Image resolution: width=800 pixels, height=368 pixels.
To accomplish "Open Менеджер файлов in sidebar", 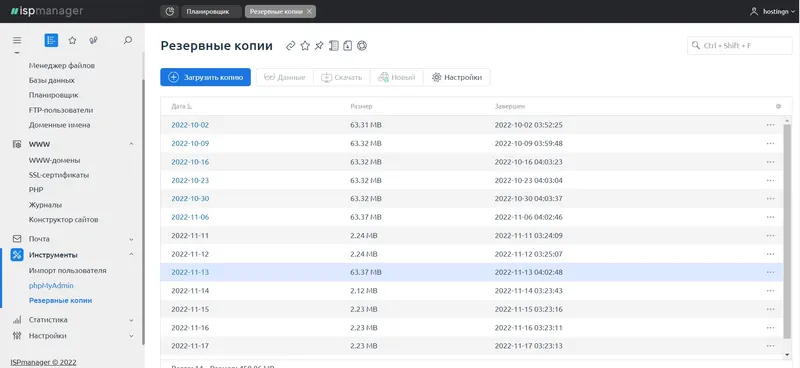I will (x=62, y=65).
